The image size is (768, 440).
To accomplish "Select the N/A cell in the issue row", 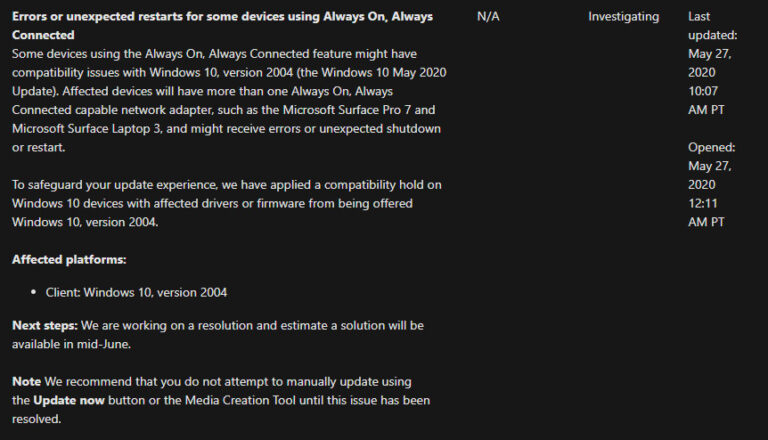I will (488, 17).
